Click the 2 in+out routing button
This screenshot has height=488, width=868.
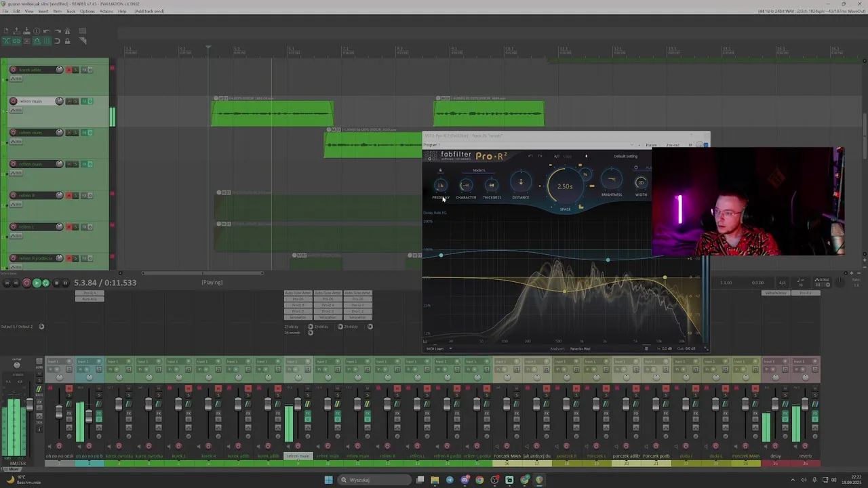pos(673,145)
